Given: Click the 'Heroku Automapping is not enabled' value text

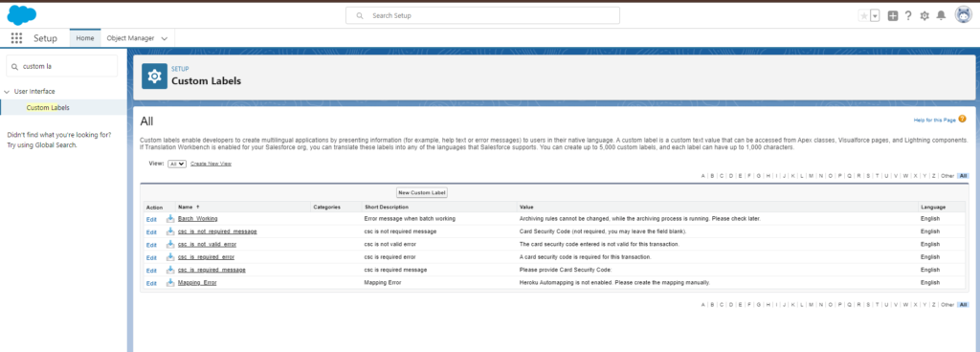Looking at the screenshot, I should (x=614, y=283).
